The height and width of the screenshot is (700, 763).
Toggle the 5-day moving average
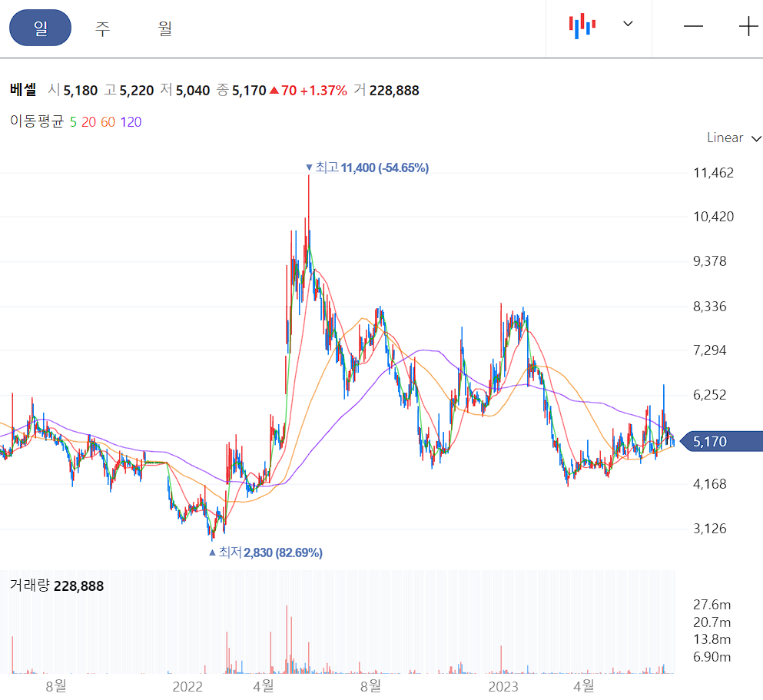pos(73,121)
